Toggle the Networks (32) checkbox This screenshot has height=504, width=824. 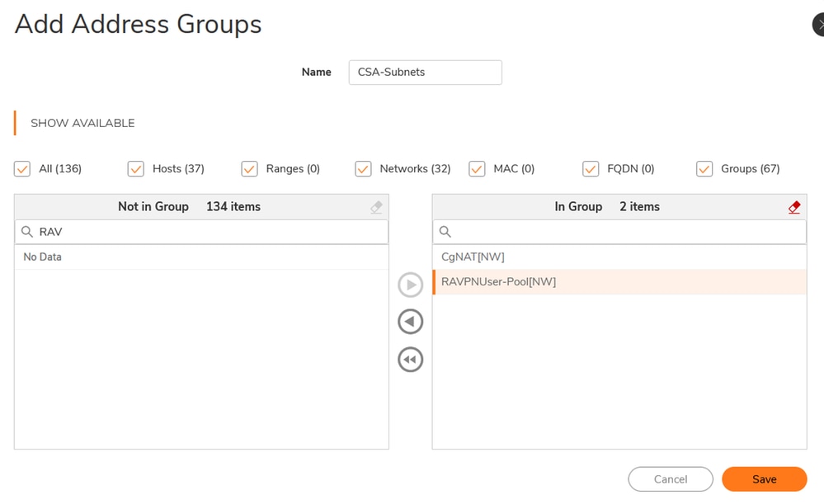click(363, 169)
